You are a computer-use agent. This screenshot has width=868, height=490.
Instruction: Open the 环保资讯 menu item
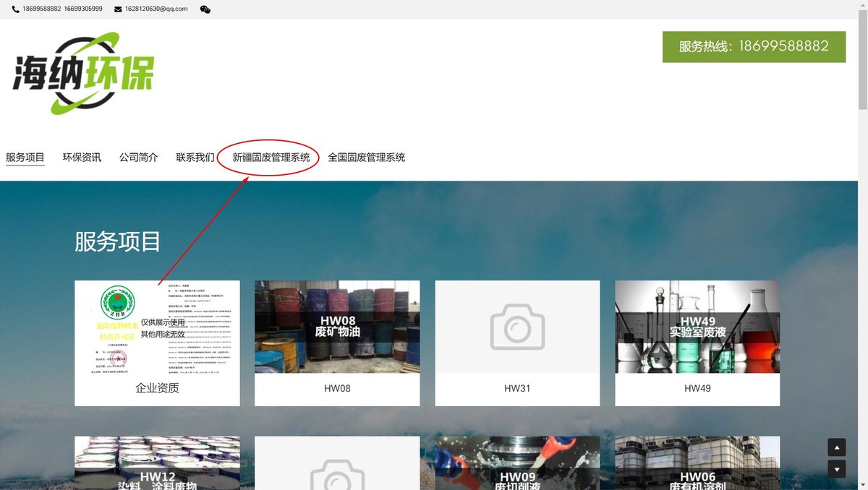coord(82,157)
